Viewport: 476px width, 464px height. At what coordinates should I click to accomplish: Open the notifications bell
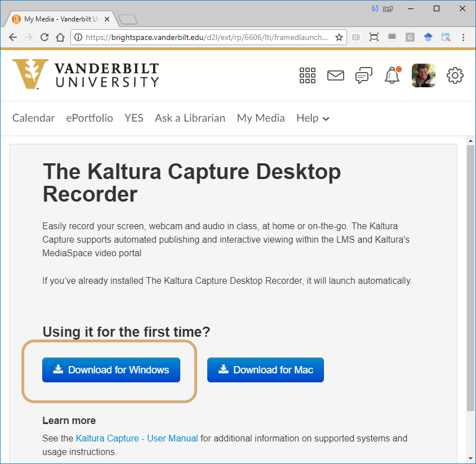click(x=392, y=75)
